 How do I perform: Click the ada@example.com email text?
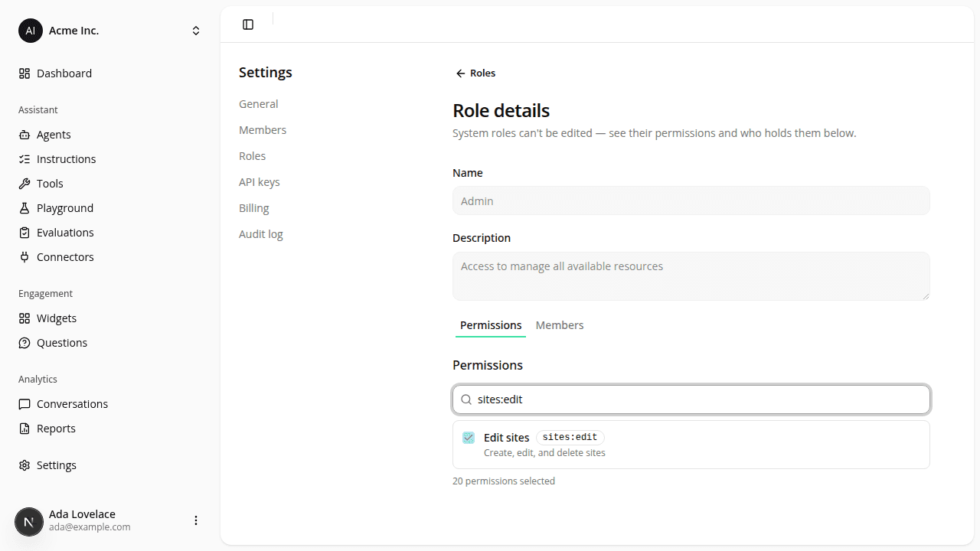[x=90, y=527]
